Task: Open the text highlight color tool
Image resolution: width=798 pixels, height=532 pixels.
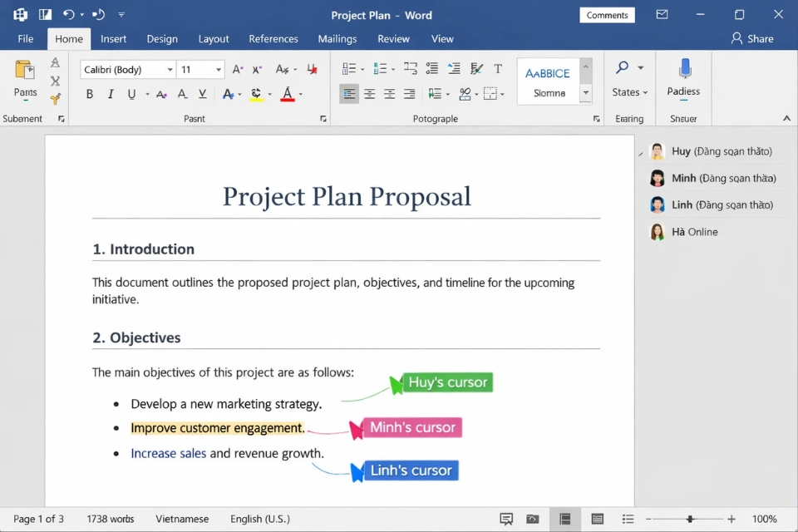Action: click(255, 94)
